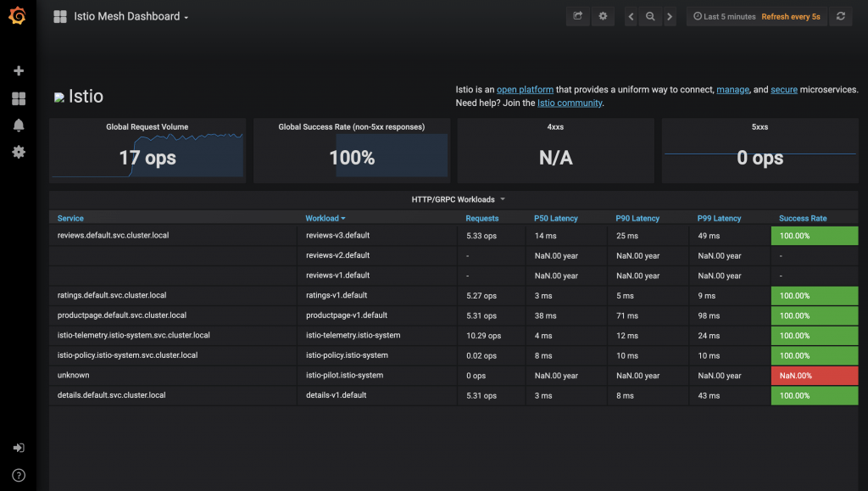Viewport: 868px width, 491px height.
Task: Click the 0.02 ops requests value
Action: pyautogui.click(x=481, y=355)
